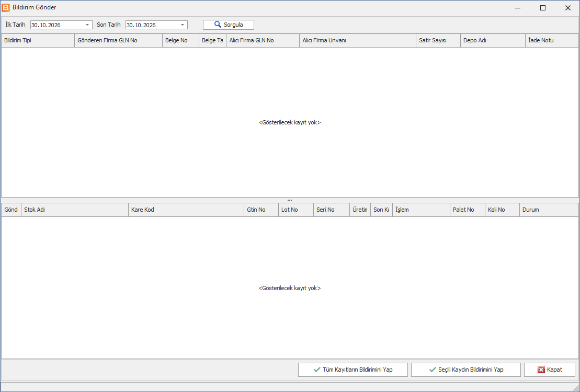580x392 pixels.
Task: Click Tüm Kayıtların Bildirimini Yap button
Action: [x=353, y=370]
